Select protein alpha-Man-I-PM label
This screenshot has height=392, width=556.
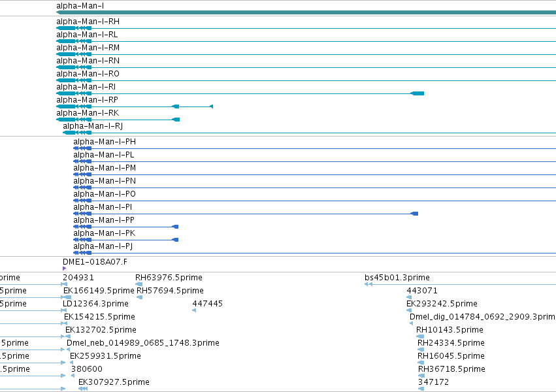tap(105, 169)
